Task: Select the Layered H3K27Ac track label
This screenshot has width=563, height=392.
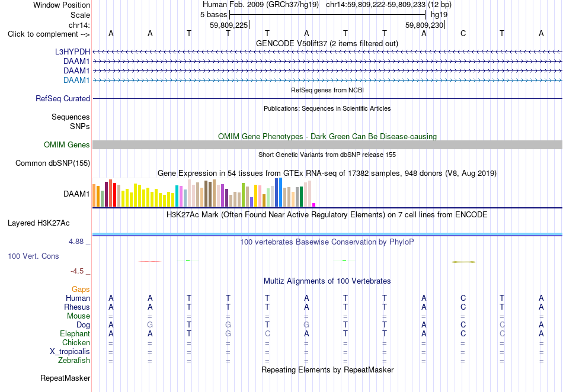Action: tap(39, 223)
